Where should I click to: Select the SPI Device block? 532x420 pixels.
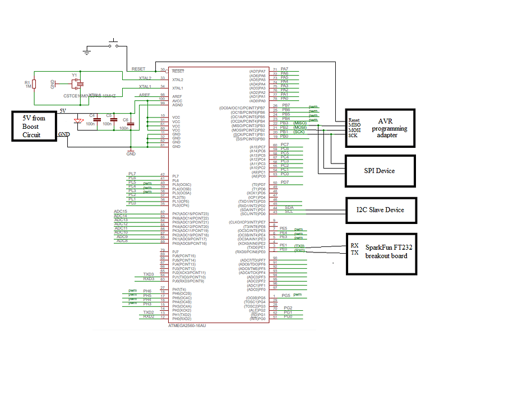click(x=381, y=170)
